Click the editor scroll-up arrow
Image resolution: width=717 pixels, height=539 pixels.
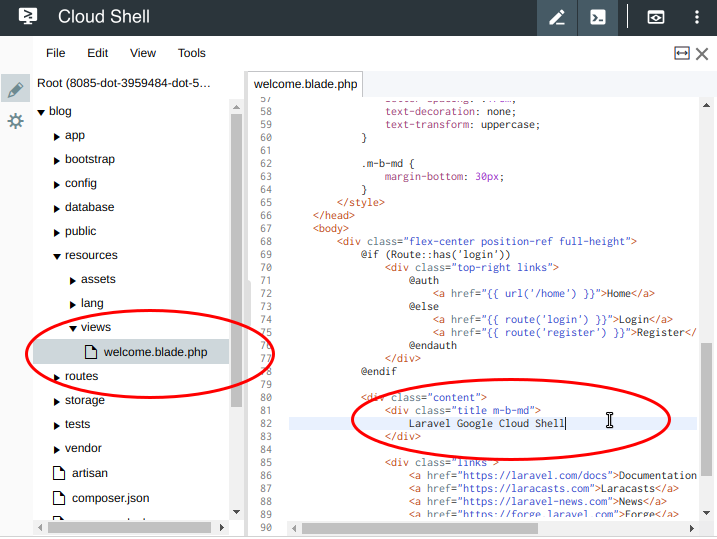706,106
